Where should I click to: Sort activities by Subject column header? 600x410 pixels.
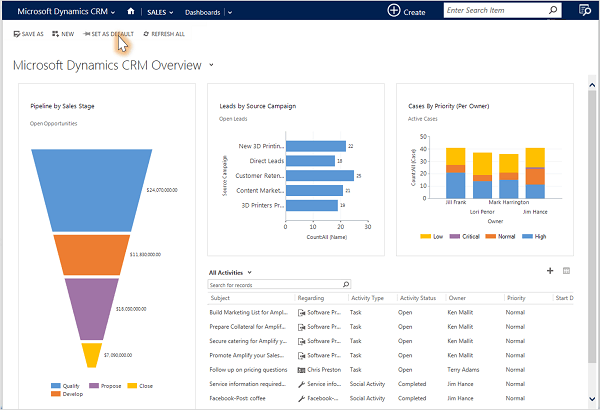coord(221,298)
